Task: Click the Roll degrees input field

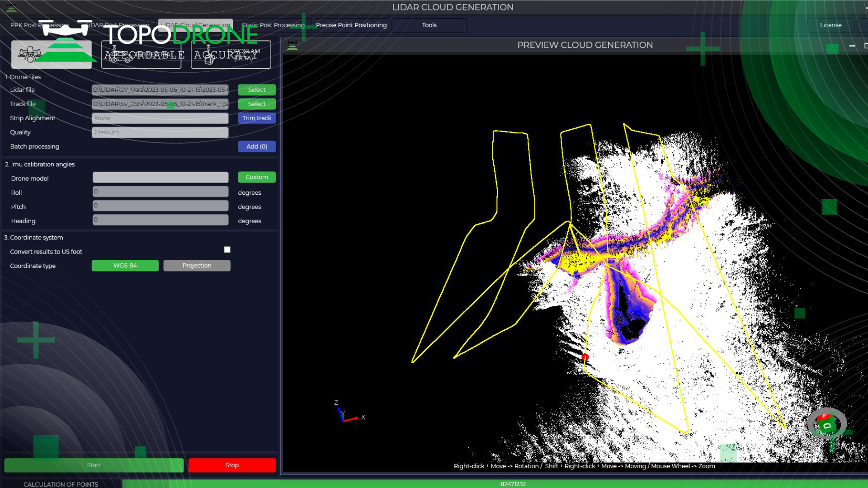Action: point(160,192)
